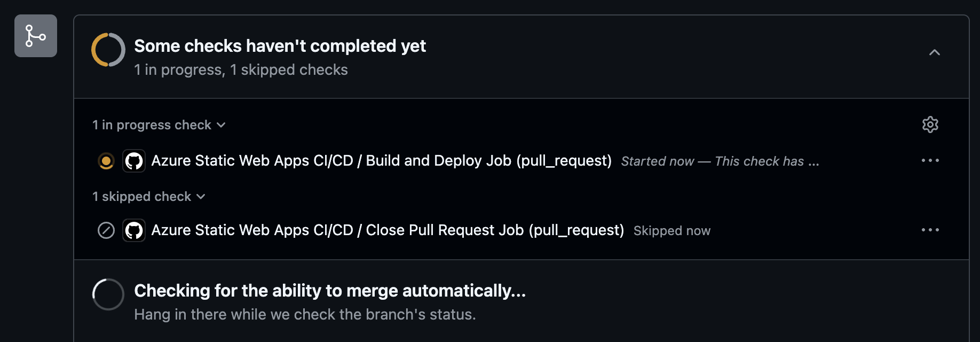Click "Checking for the ability to merge automatically" heading
Viewport: 980px width, 342px height.
click(x=330, y=291)
